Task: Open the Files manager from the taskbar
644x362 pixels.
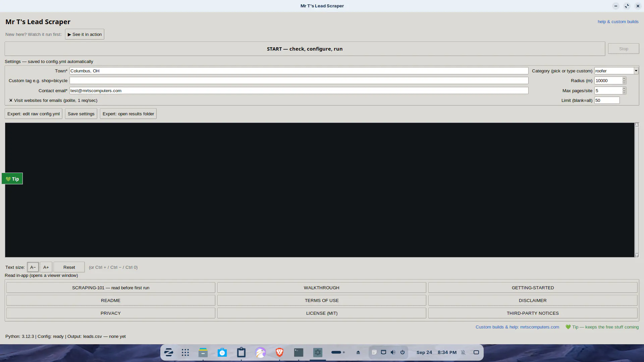Action: [x=203, y=352]
